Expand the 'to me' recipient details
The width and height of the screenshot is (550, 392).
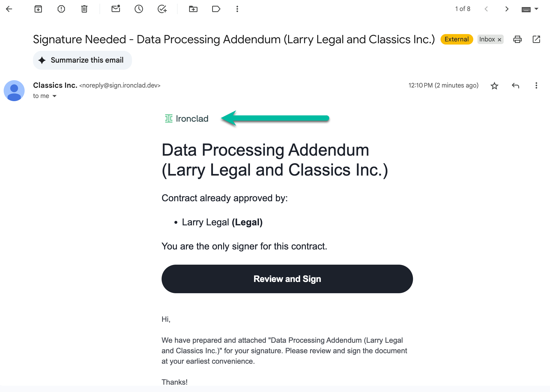coord(54,96)
